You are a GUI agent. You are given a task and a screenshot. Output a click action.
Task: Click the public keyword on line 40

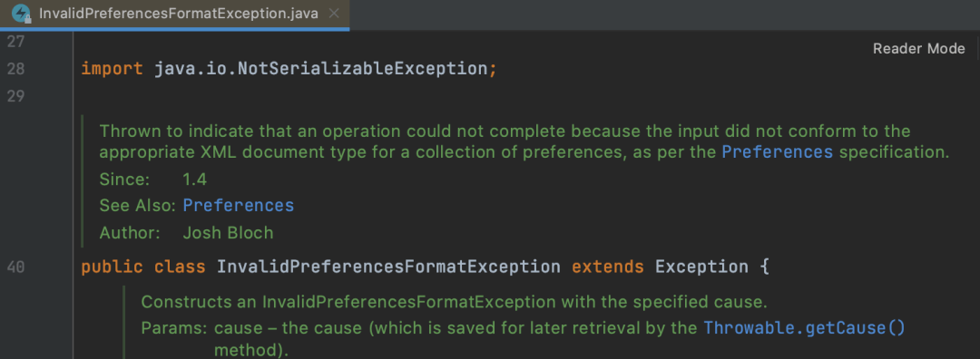(112, 267)
